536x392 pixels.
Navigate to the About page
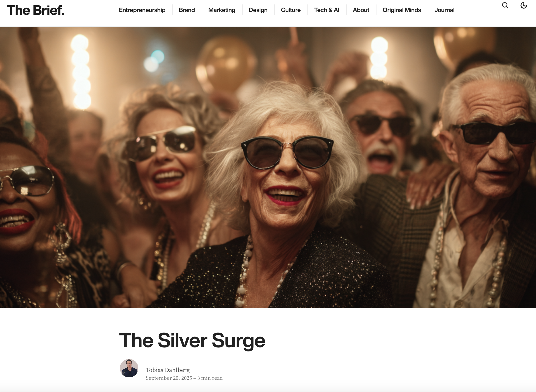coord(361,10)
